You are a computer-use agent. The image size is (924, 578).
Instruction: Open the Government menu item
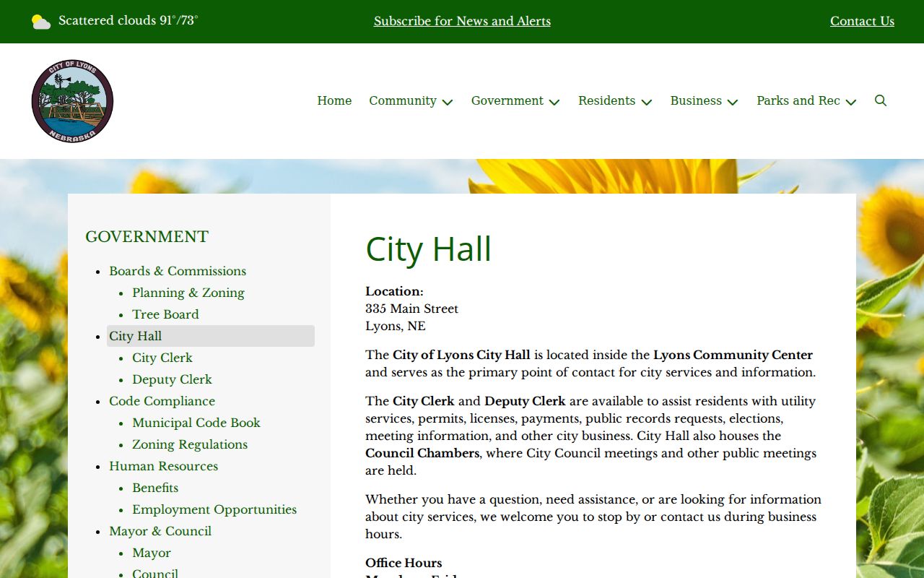[507, 100]
